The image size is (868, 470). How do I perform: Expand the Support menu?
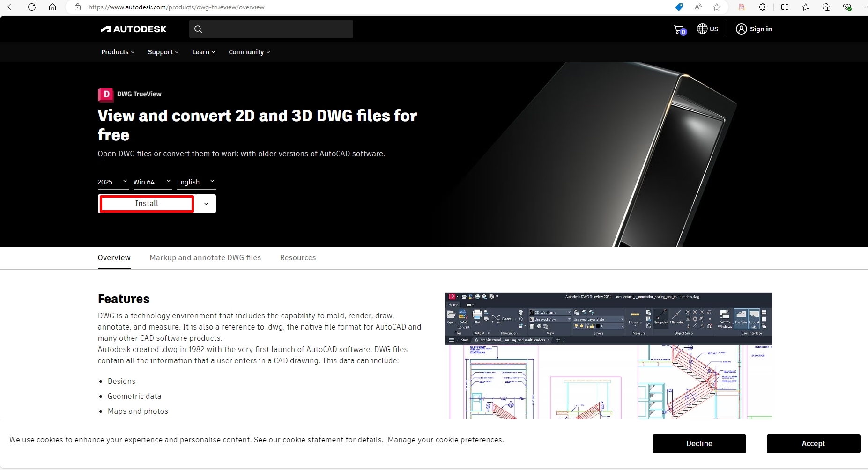click(163, 52)
